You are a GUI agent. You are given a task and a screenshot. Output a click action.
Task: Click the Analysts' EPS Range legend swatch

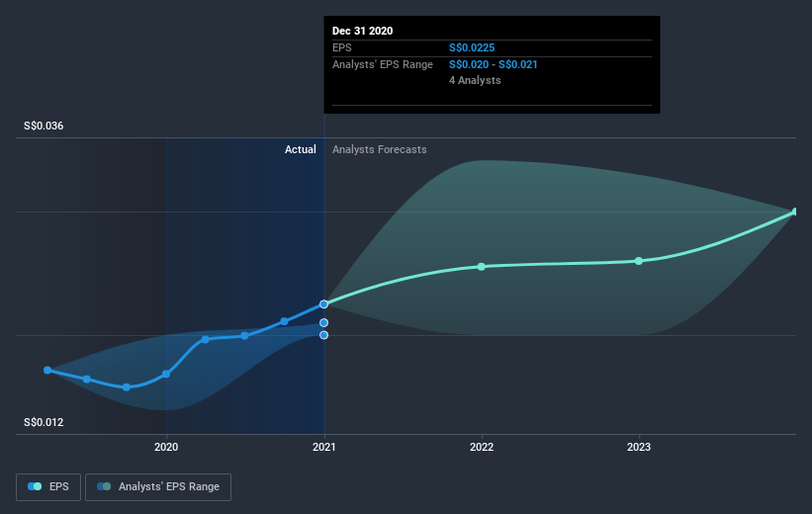tap(104, 486)
